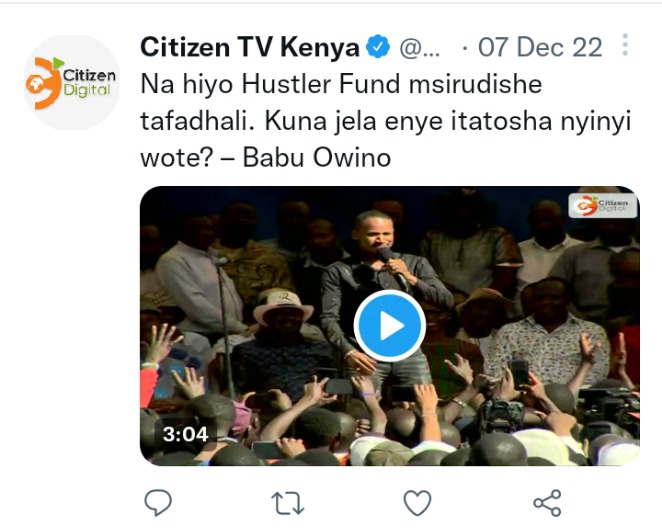Like the tweet with the heart icon

(417, 503)
